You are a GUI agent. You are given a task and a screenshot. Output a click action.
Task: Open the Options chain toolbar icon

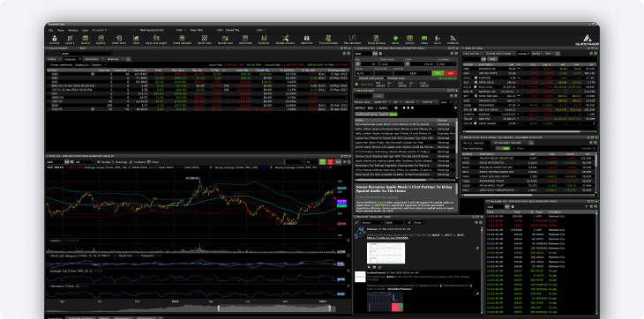101,40
